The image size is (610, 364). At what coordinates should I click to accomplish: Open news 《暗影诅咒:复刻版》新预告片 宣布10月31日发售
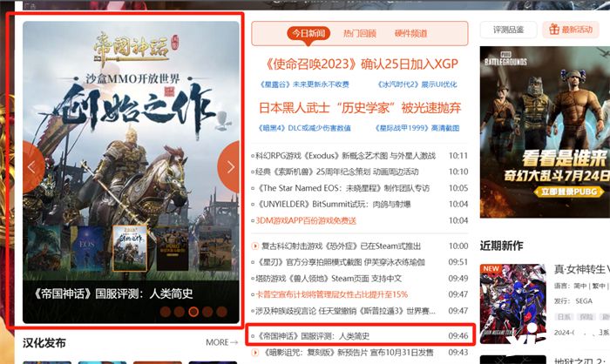point(349,353)
